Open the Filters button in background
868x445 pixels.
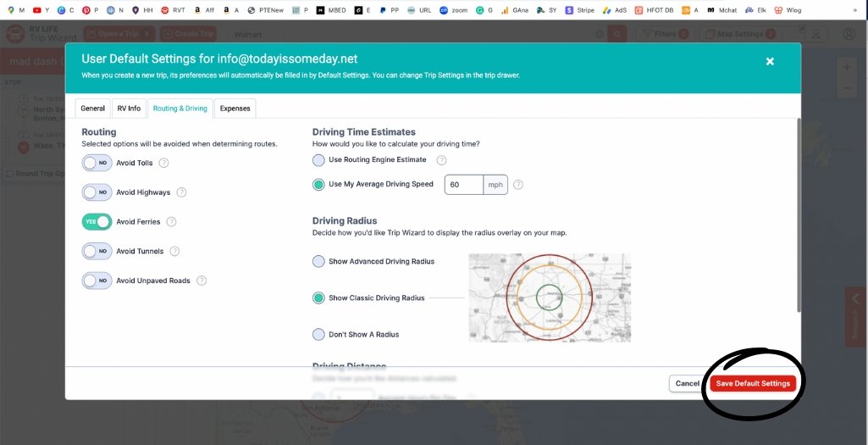666,34
